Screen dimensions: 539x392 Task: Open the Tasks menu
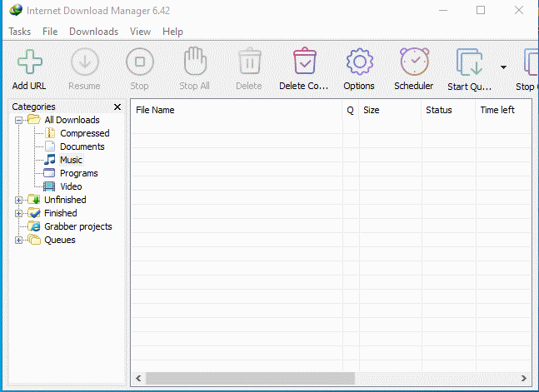point(20,32)
